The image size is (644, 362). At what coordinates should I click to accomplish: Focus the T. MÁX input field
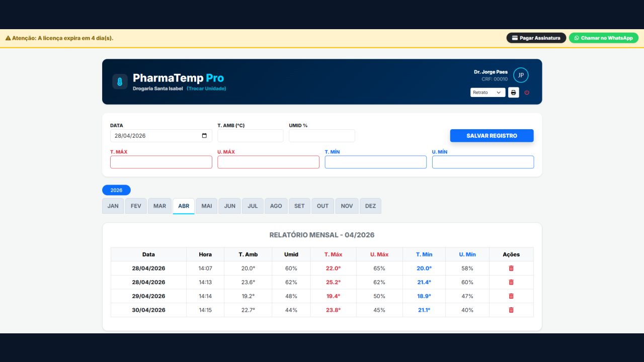point(161,162)
